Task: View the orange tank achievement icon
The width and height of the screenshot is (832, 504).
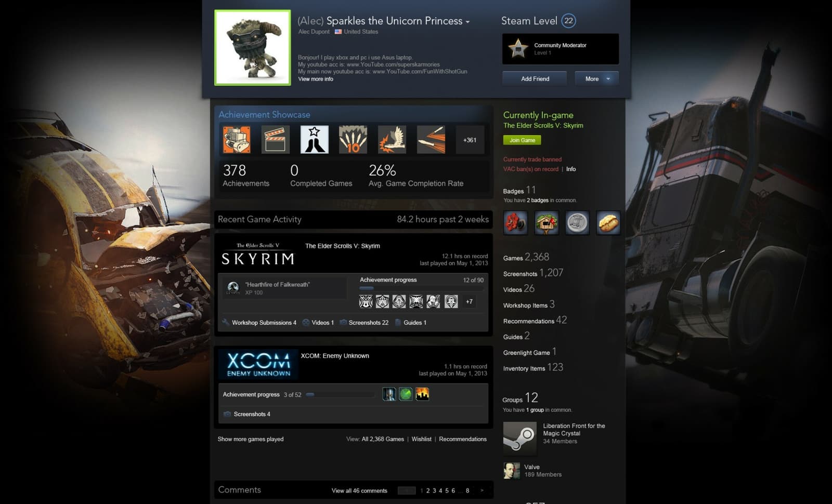Action: (237, 139)
